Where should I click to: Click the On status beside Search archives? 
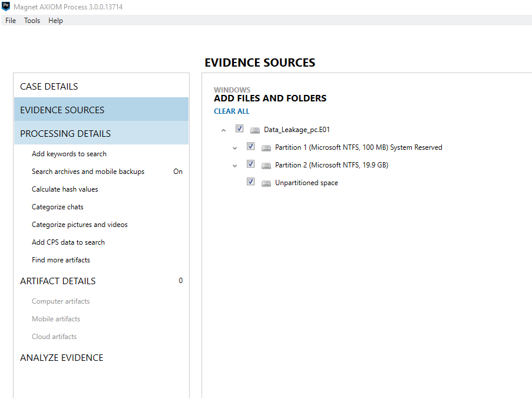pos(178,172)
